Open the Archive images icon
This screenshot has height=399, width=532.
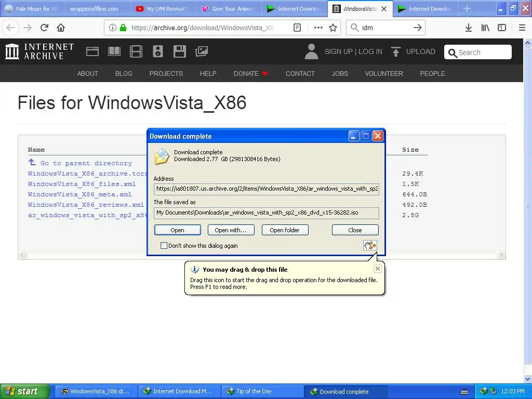[x=202, y=51]
